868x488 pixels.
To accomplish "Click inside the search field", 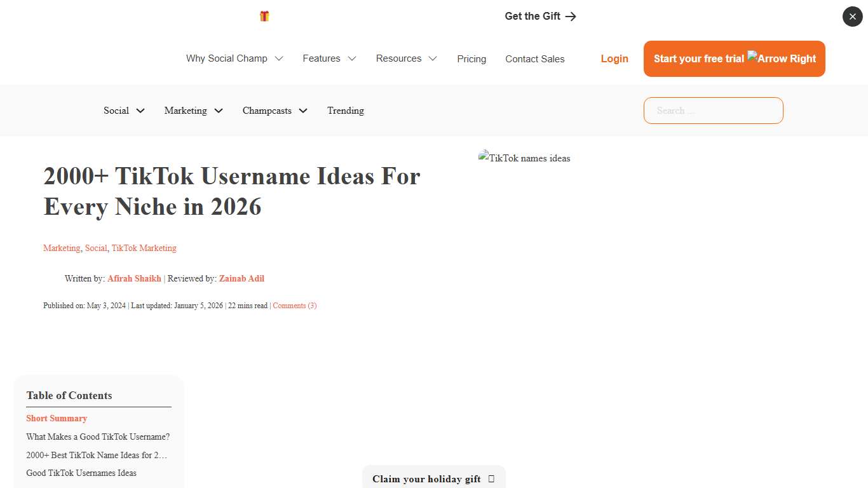I will (x=713, y=111).
